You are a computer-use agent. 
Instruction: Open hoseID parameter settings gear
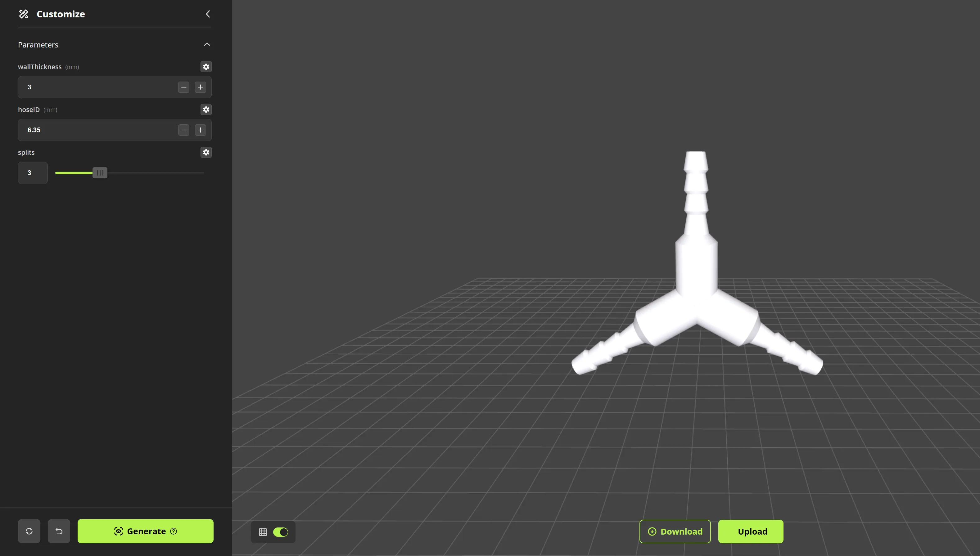click(206, 110)
